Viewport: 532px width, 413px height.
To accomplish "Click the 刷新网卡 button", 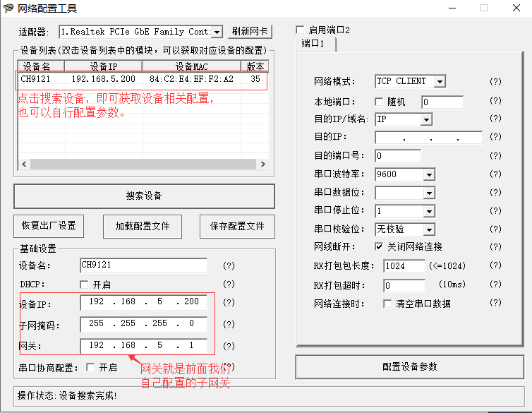I will (250, 32).
